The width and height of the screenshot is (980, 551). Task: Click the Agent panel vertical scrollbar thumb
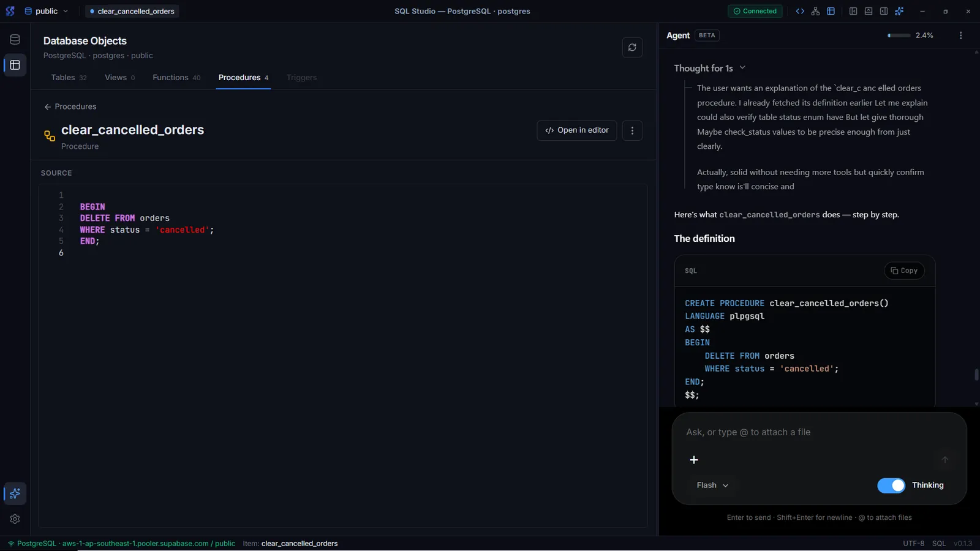click(976, 375)
